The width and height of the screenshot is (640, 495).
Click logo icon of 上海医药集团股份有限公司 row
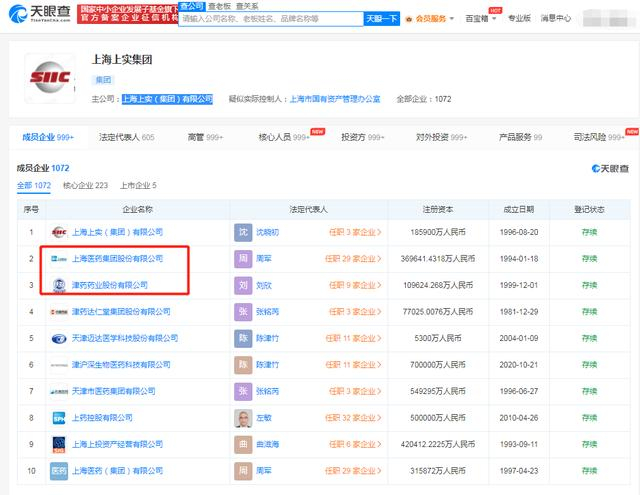point(59,259)
